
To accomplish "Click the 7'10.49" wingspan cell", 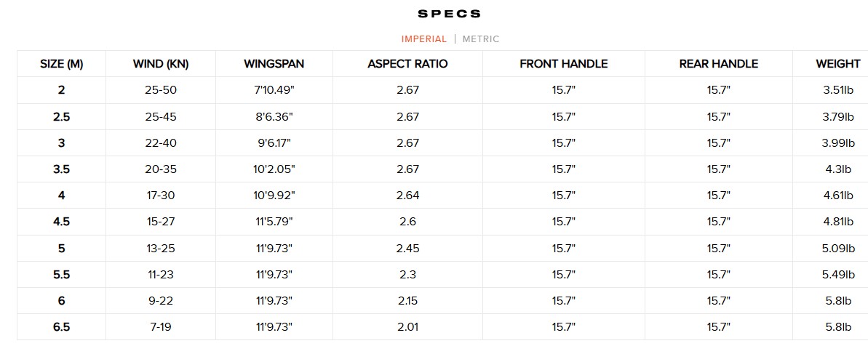I will point(274,90).
